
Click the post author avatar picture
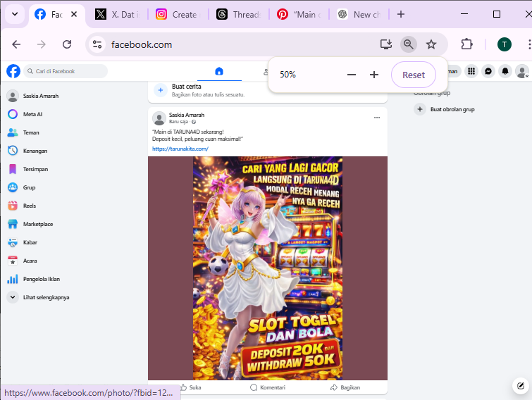(159, 118)
